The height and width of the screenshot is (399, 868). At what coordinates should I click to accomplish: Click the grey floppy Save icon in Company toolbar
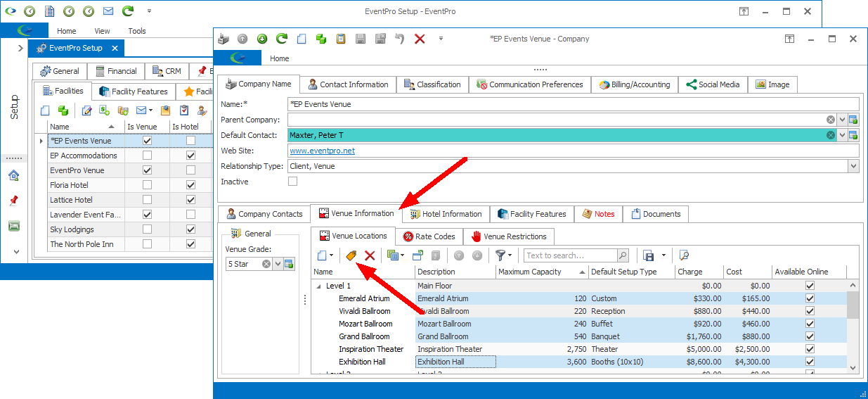[x=360, y=39]
